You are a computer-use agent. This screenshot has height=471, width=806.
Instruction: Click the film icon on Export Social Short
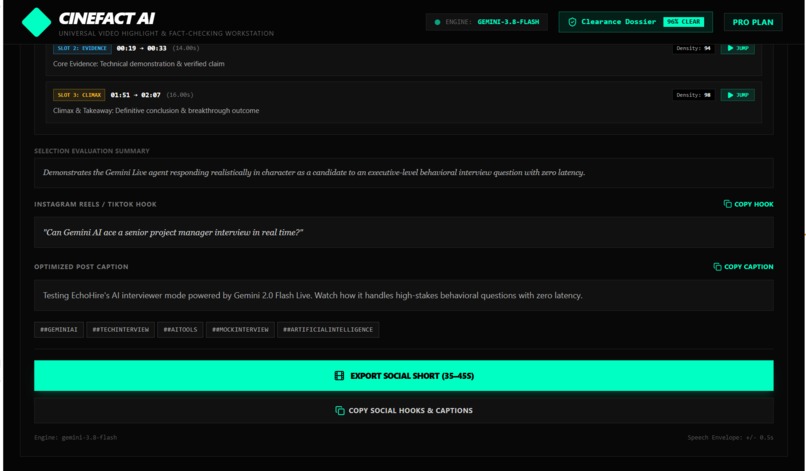[x=339, y=376]
